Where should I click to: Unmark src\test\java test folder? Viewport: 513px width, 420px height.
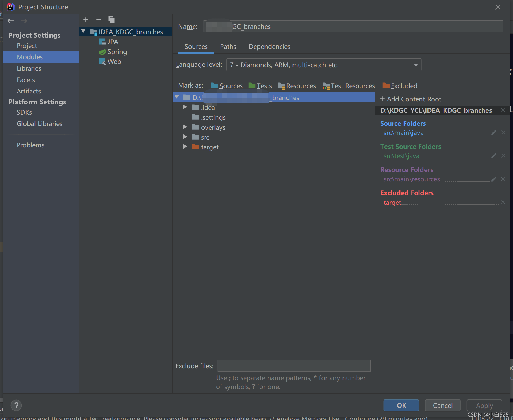[503, 156]
